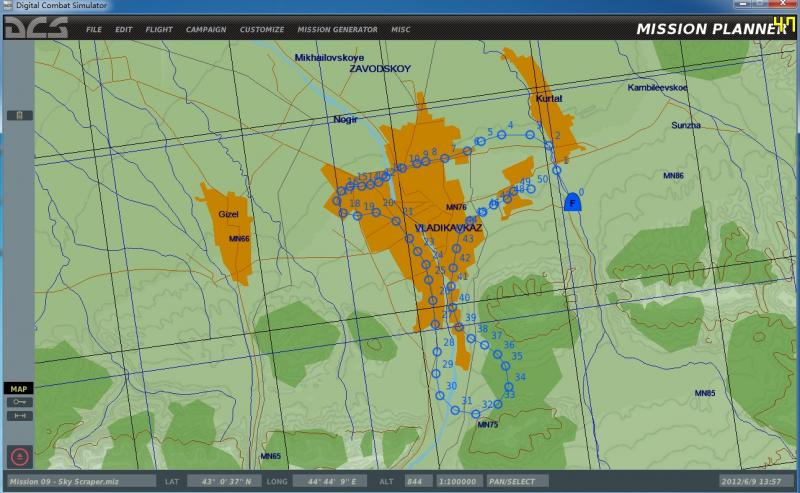Open the EDIT menu
The image size is (800, 493).
tap(123, 30)
